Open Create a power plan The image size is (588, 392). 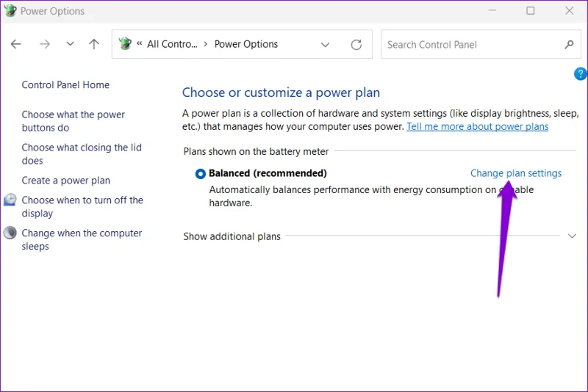(66, 181)
